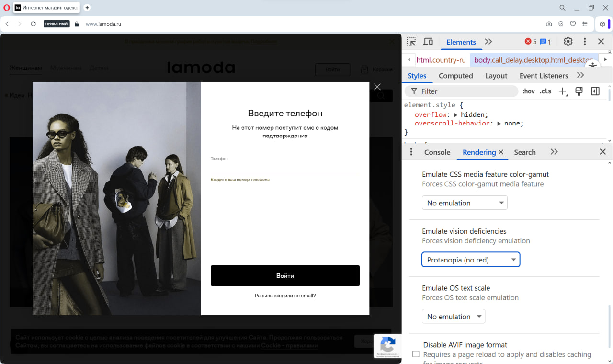This screenshot has width=613, height=364.
Task: Open Opera tab search magnifier
Action: 563,8
